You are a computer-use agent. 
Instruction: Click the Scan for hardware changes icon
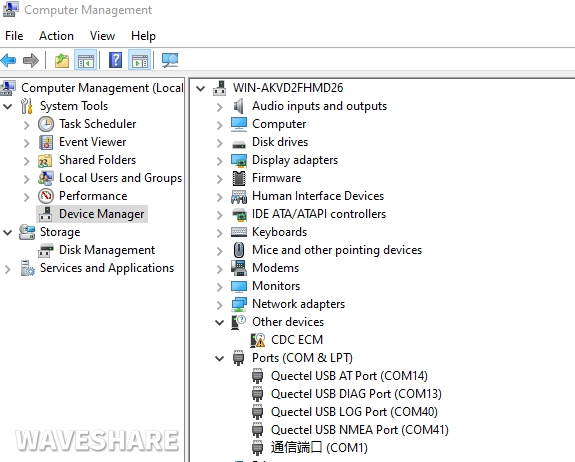[170, 60]
